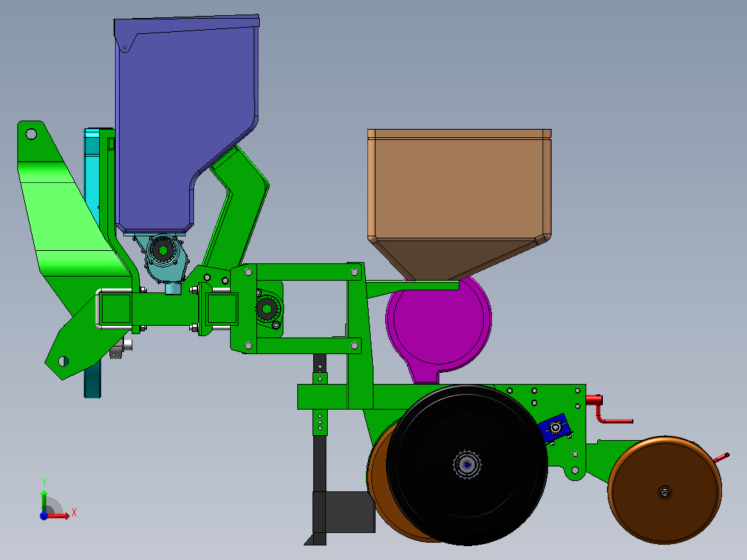This screenshot has height=560, width=747.
Task: Click the blue hub cap on the press wheel
Action: click(468, 463)
